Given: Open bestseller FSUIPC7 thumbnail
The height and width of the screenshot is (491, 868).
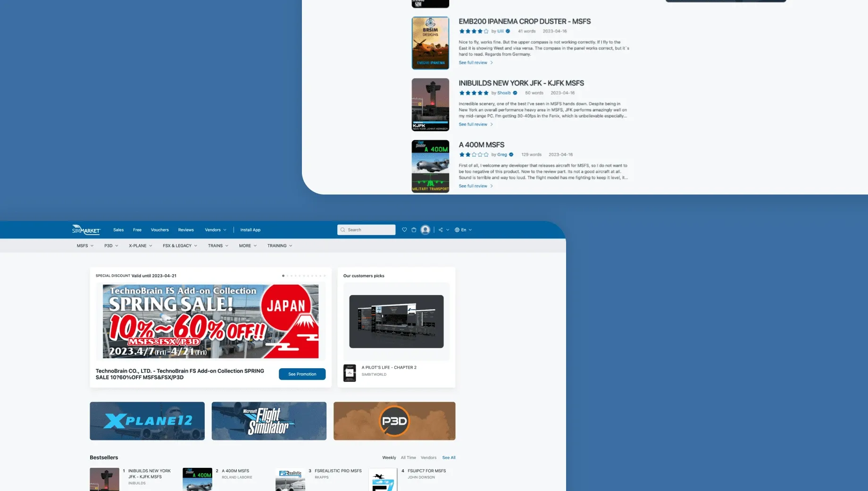Looking at the screenshot, I should [383, 479].
